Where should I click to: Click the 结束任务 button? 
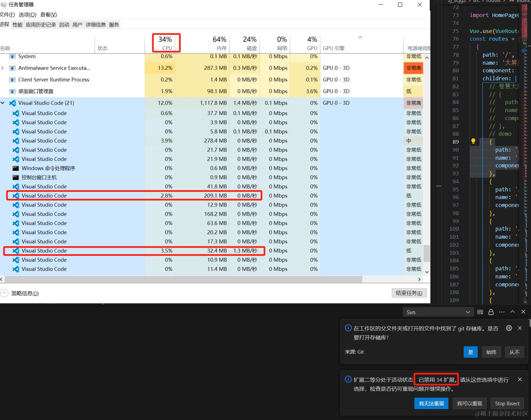point(409,293)
